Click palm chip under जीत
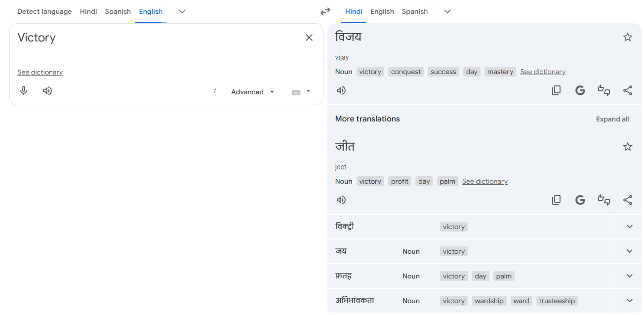The width and height of the screenshot is (644, 315). pyautogui.click(x=447, y=181)
